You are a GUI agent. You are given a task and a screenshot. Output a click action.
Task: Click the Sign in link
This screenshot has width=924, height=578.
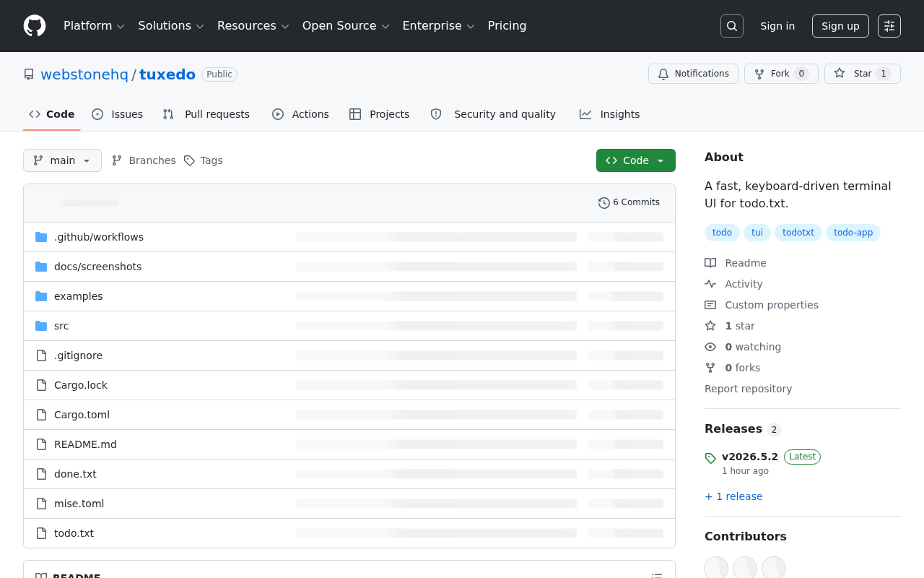click(777, 26)
